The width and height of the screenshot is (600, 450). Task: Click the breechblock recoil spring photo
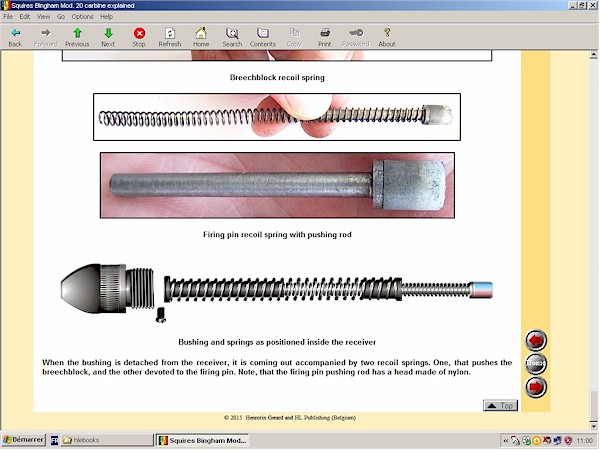pyautogui.click(x=277, y=117)
